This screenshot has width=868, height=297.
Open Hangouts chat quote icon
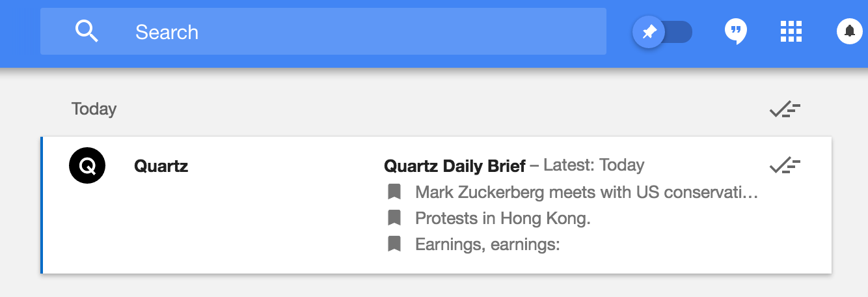point(736,31)
